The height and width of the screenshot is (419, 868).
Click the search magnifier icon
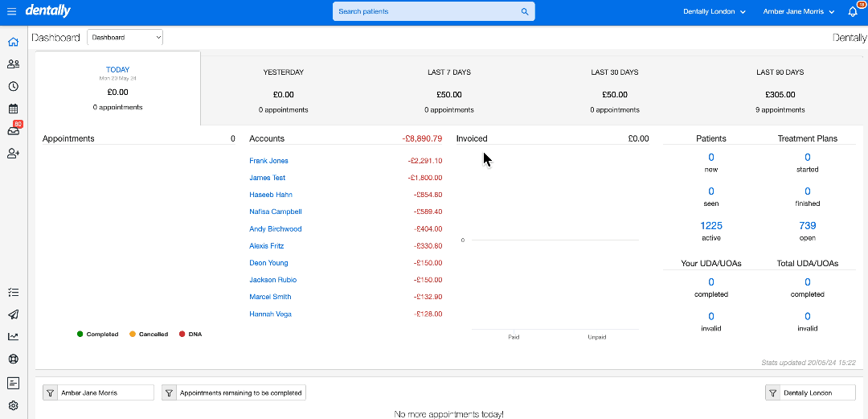pos(525,11)
